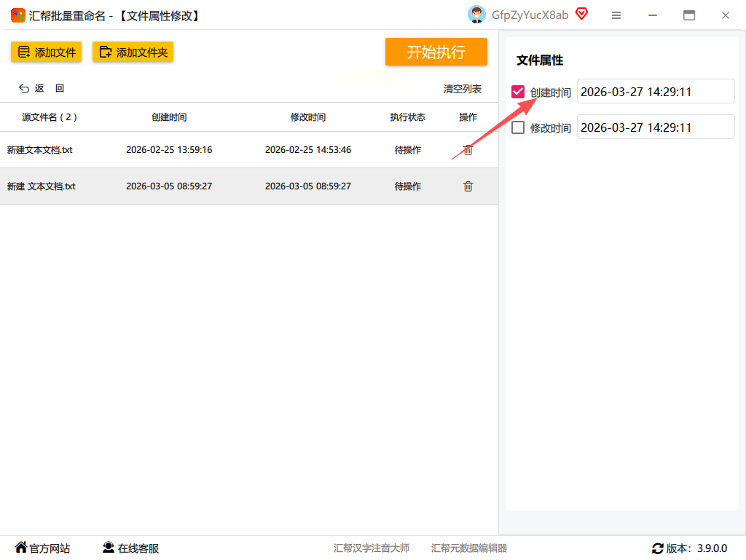746x560 pixels.
Task: Click the 执行状态 column header
Action: pos(408,117)
